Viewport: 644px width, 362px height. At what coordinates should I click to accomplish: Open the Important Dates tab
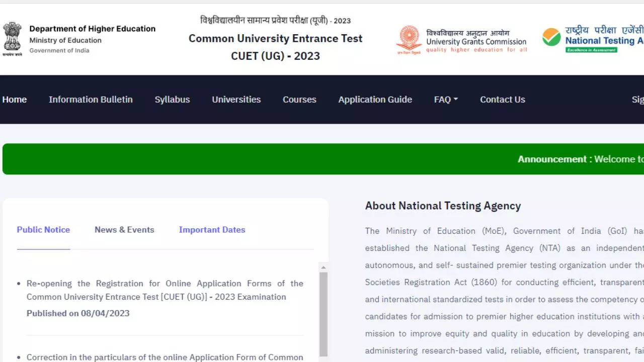(x=212, y=230)
